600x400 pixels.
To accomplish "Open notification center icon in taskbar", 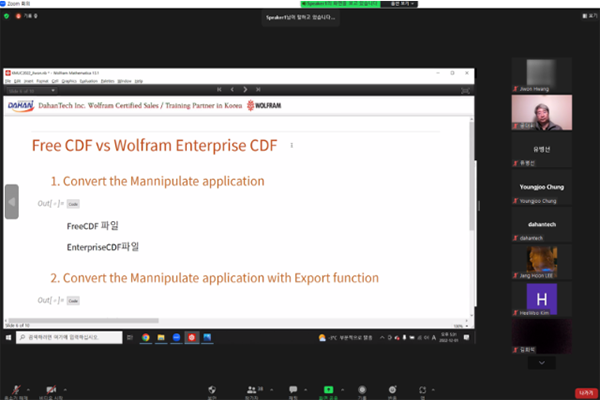I will click(x=466, y=337).
